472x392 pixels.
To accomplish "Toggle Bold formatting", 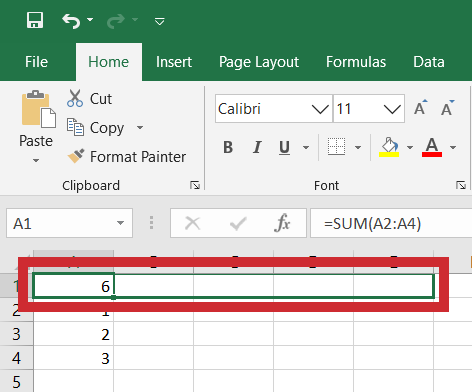I will (x=228, y=147).
